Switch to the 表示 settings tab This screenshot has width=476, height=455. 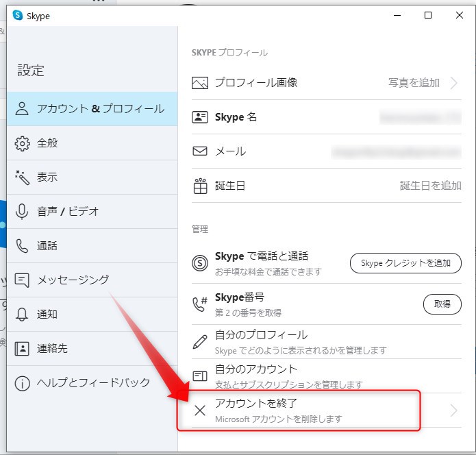click(92, 177)
